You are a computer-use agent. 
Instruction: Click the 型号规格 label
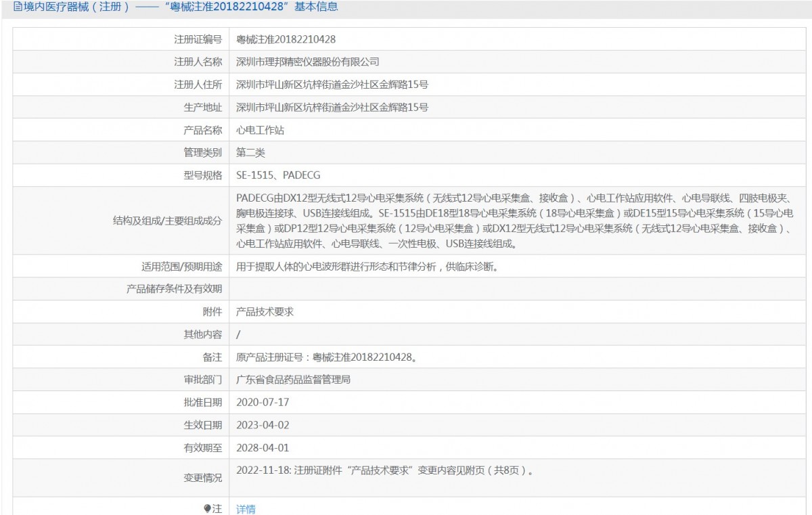coord(202,175)
